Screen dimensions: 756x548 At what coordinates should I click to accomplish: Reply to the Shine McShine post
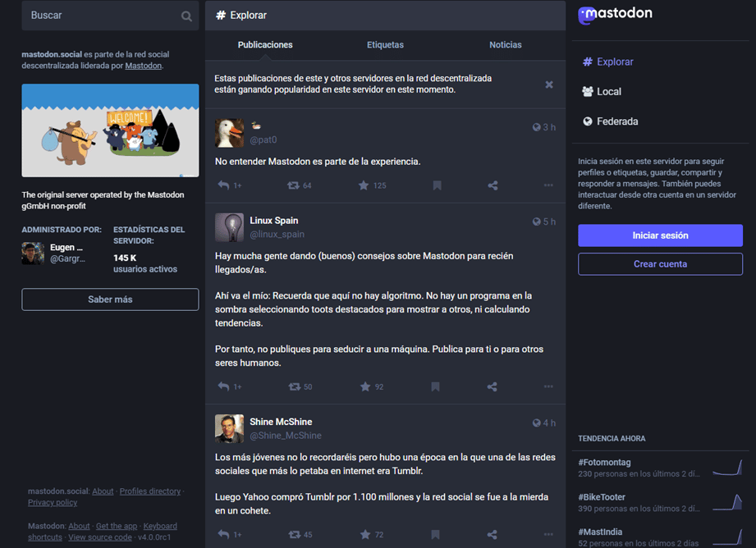point(223,534)
